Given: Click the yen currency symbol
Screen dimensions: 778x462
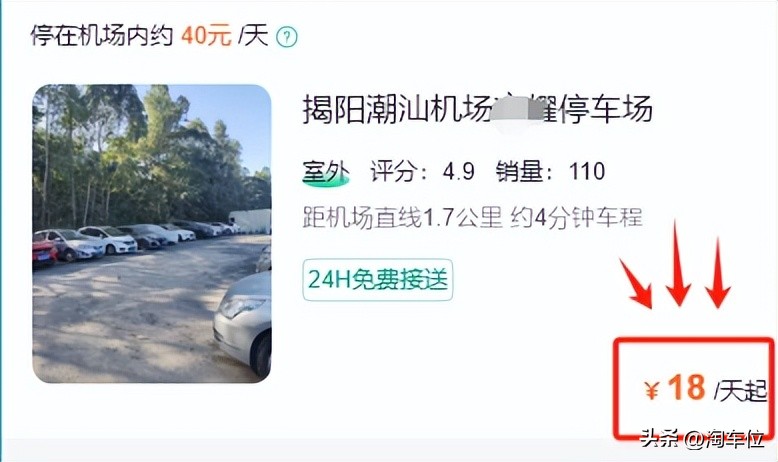Looking at the screenshot, I should 652,391.
